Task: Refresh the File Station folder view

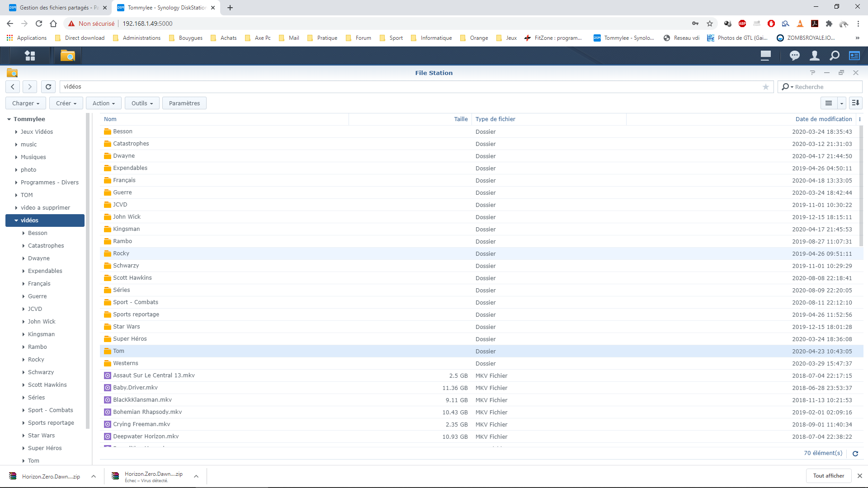Action: (x=48, y=87)
